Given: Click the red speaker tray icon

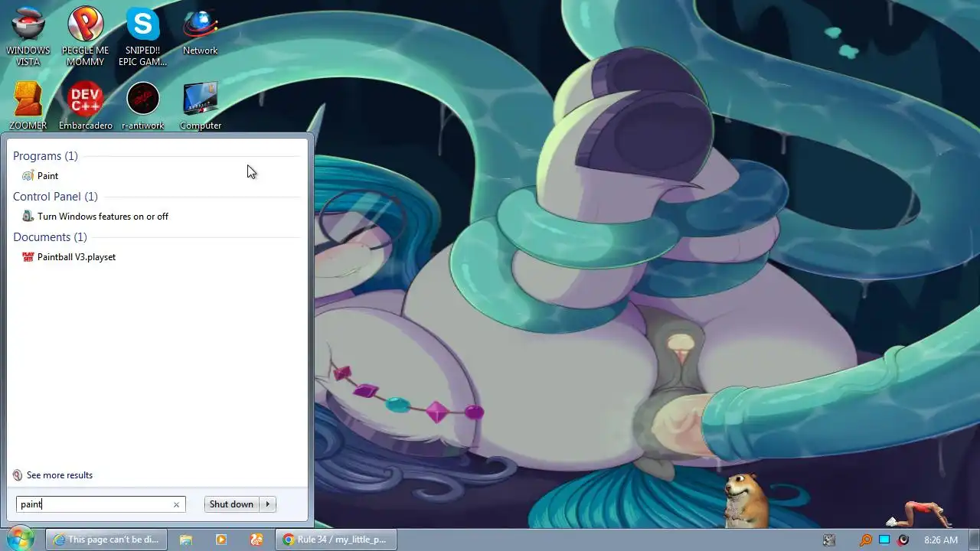Looking at the screenshot, I should tap(903, 540).
